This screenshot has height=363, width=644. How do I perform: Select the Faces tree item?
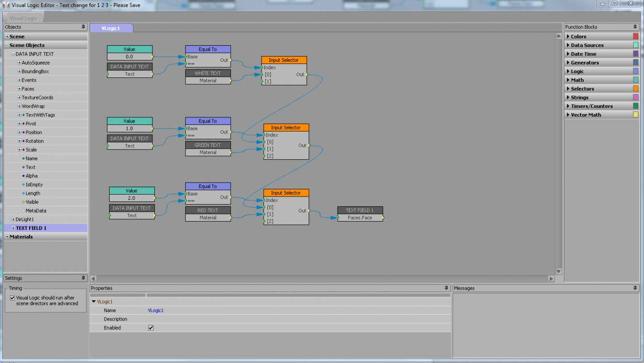pyautogui.click(x=28, y=89)
